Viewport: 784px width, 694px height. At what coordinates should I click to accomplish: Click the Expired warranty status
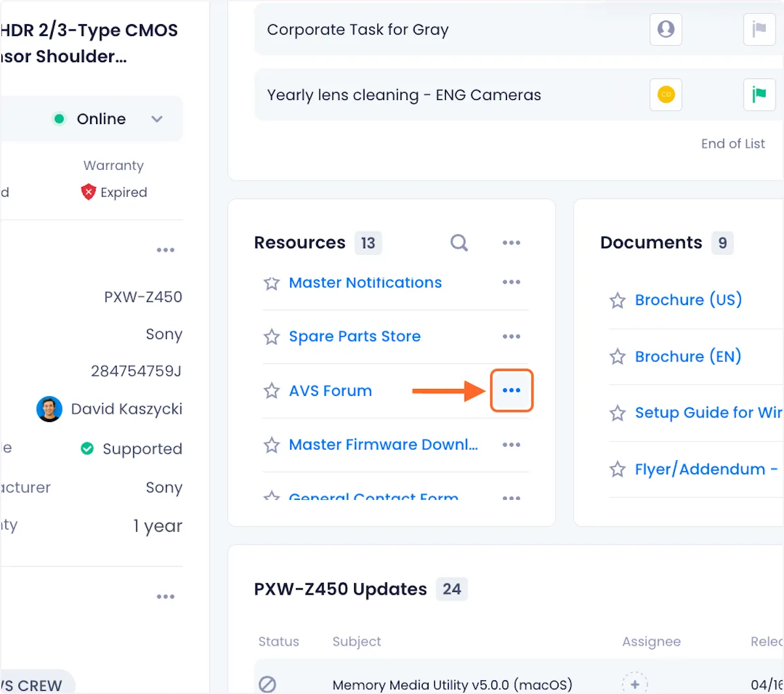pyautogui.click(x=123, y=192)
